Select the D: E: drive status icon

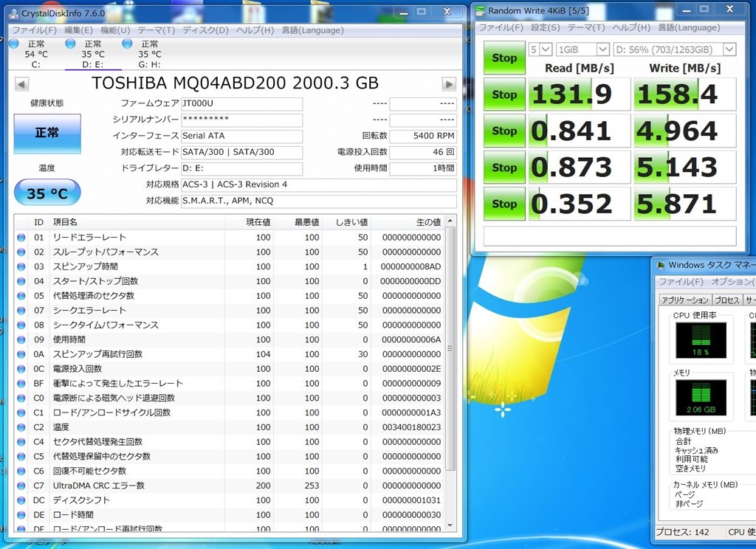[70, 44]
